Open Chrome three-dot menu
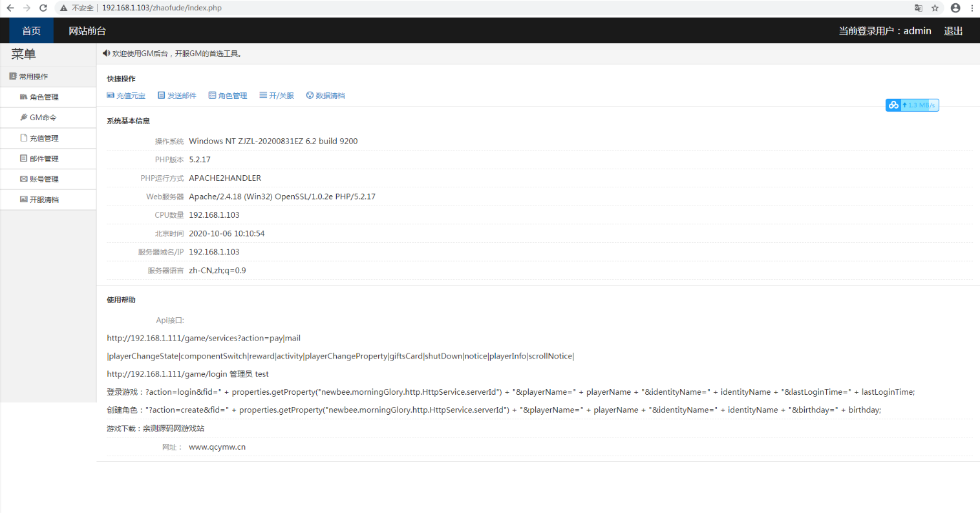This screenshot has height=513, width=980. [x=972, y=8]
